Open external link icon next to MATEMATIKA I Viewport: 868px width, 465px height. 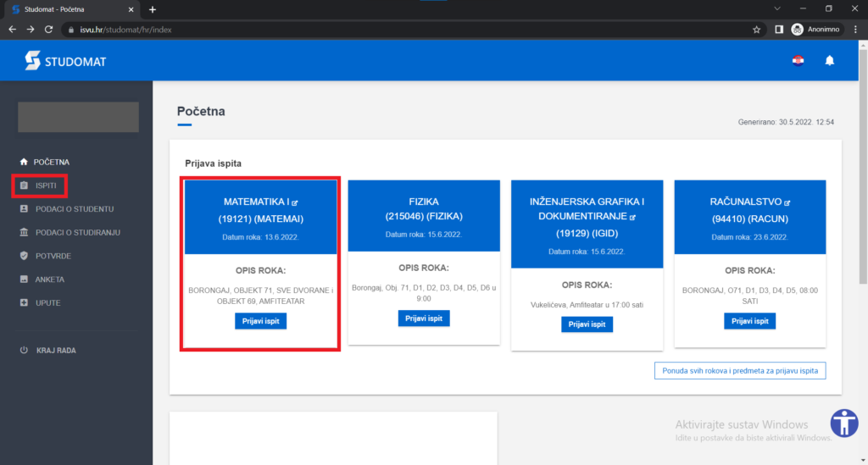pyautogui.click(x=295, y=203)
